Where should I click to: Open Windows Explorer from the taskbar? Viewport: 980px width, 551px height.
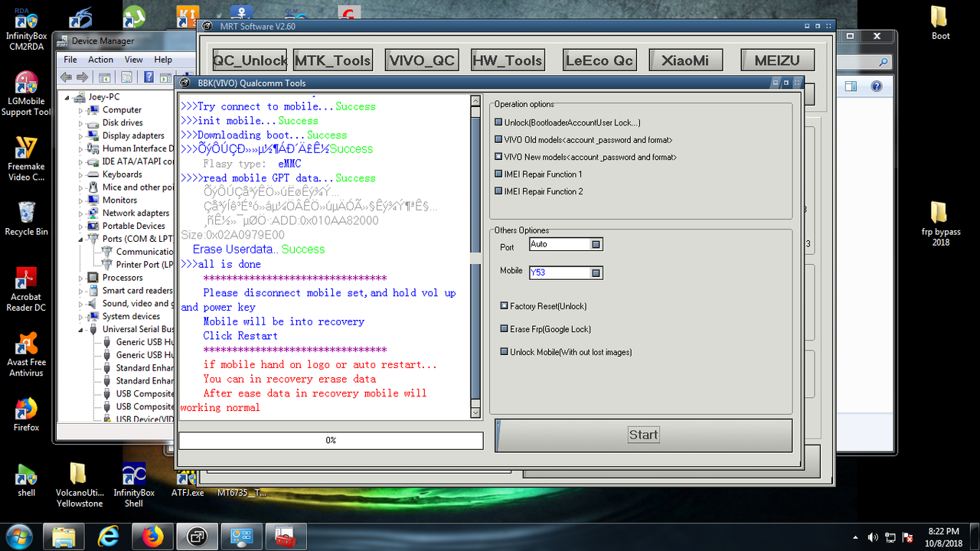click(x=64, y=536)
